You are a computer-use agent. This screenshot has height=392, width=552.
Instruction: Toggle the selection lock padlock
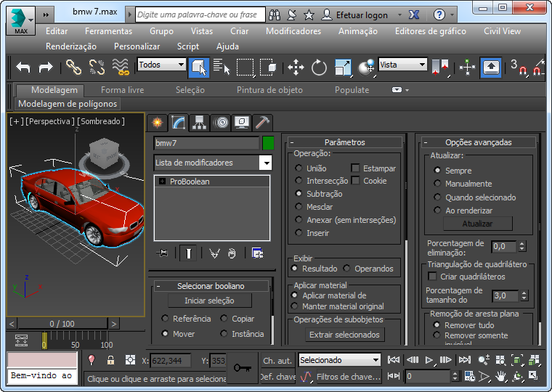point(110,360)
